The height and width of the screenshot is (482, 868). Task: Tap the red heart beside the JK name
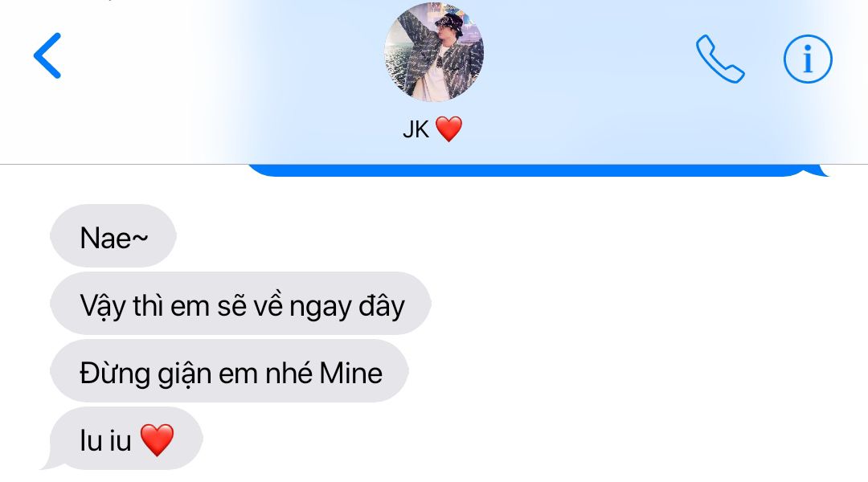point(448,129)
